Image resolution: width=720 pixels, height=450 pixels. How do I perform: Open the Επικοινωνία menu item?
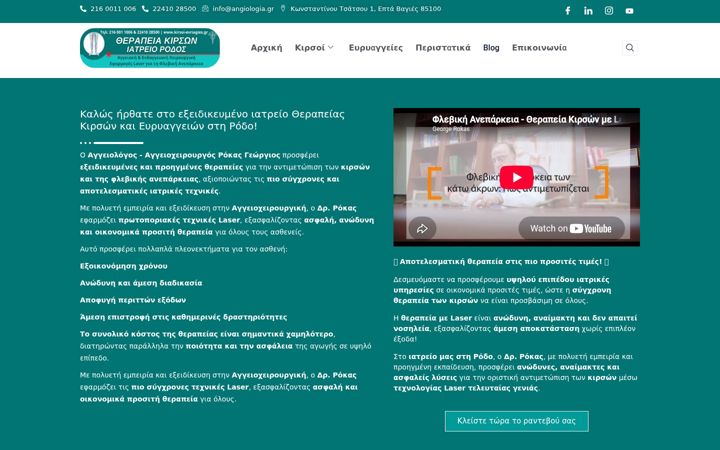point(539,48)
